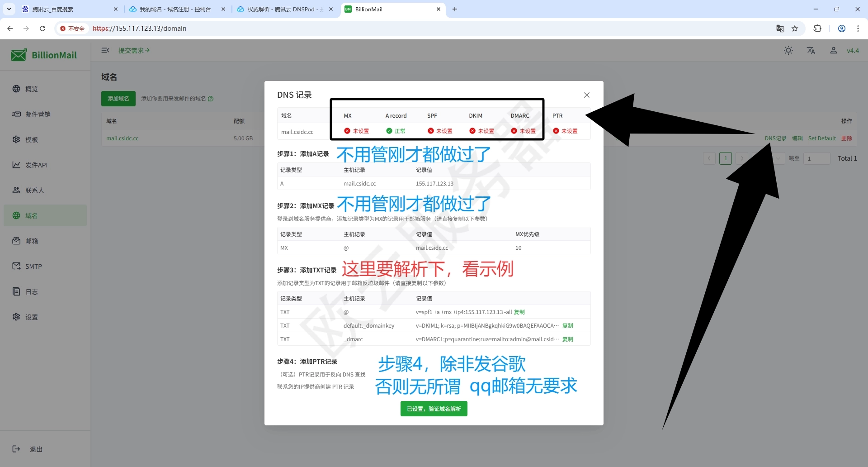Open a new browser tab

click(x=455, y=9)
